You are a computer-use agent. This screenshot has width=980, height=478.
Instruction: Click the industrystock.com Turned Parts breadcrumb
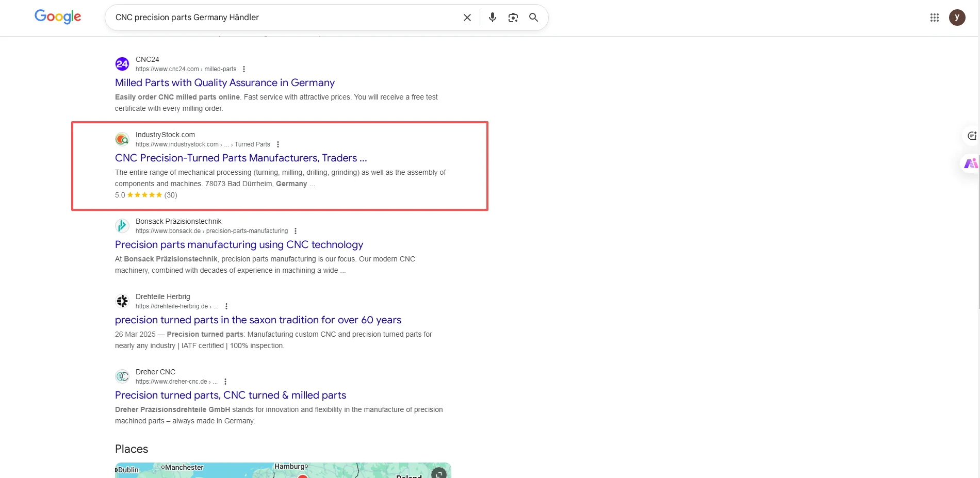pyautogui.click(x=203, y=144)
